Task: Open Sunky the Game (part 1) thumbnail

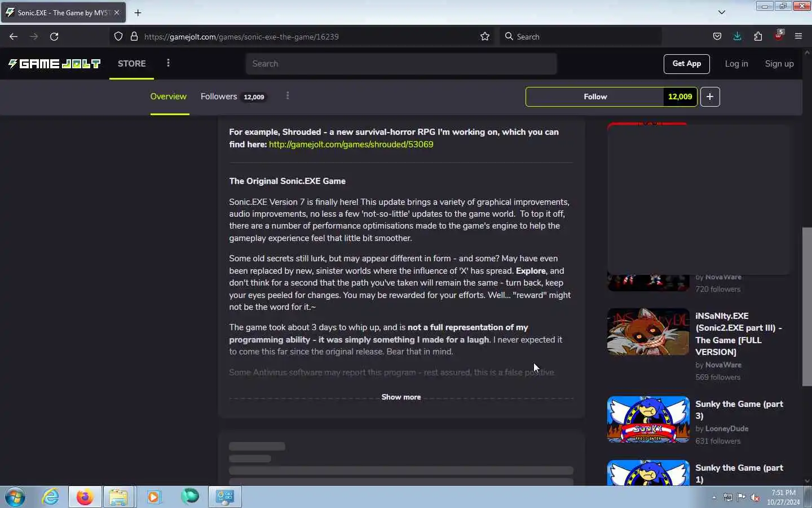Action: [648, 473]
